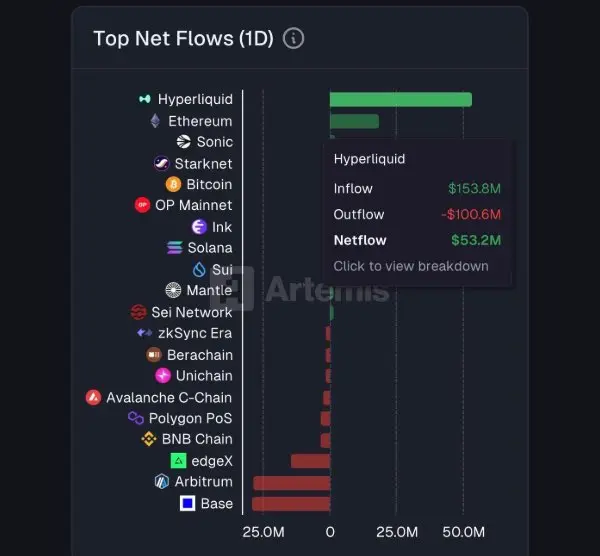
Task: Click the Arbitrum logo icon
Action: coord(162,482)
